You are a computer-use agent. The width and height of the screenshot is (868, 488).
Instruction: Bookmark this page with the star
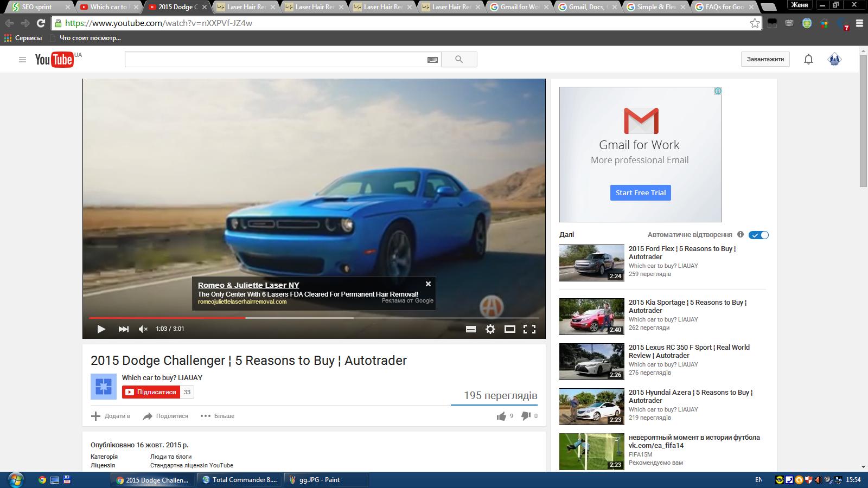coord(755,23)
